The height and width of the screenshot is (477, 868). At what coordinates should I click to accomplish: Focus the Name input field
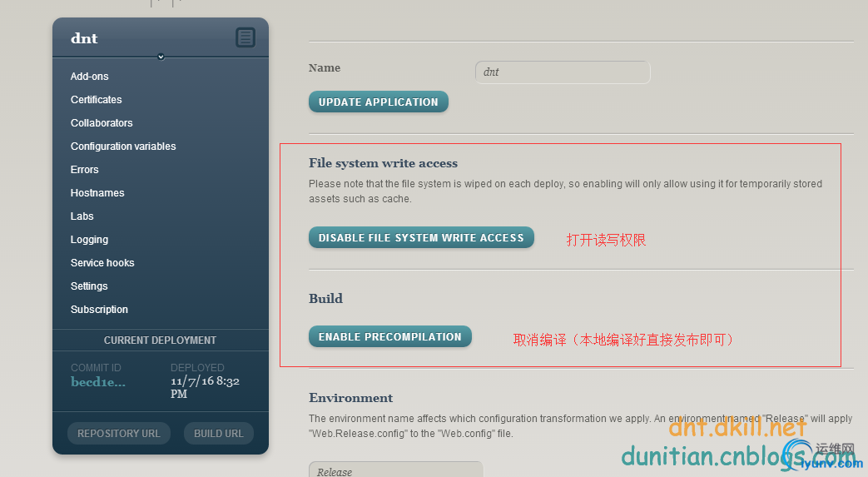(563, 72)
